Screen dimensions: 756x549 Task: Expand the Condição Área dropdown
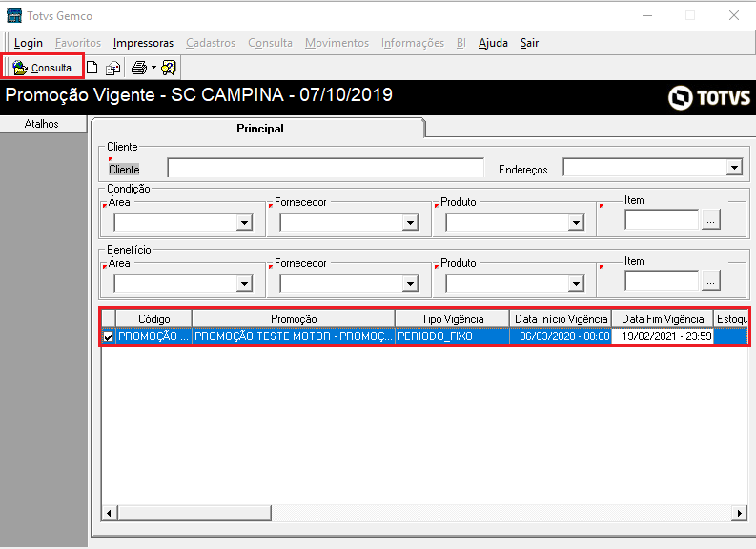(x=244, y=222)
